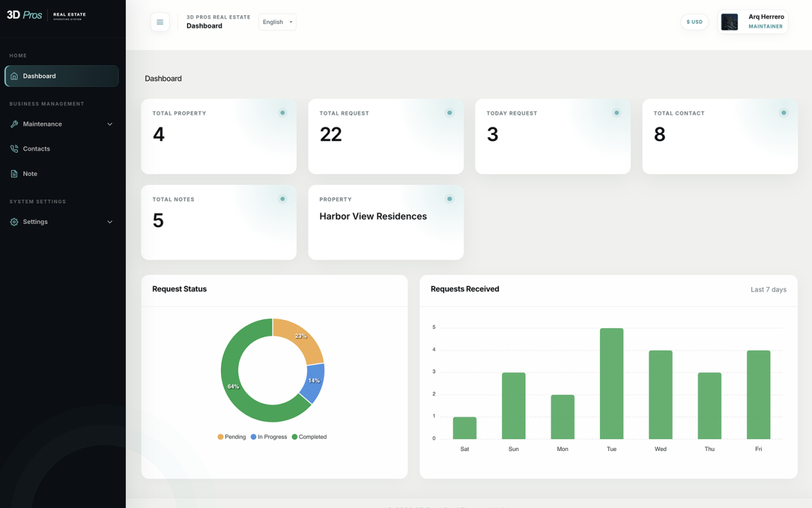Click the $ USD currency button
This screenshot has width=812, height=508.
pyautogui.click(x=694, y=22)
